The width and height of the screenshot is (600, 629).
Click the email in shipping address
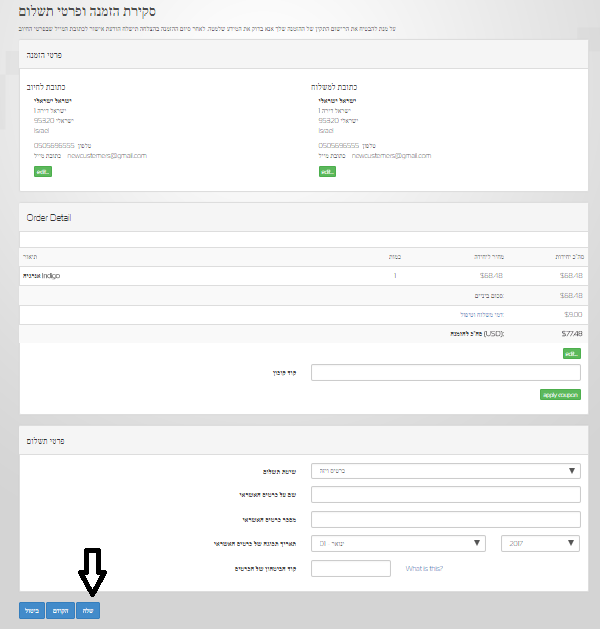(391, 156)
